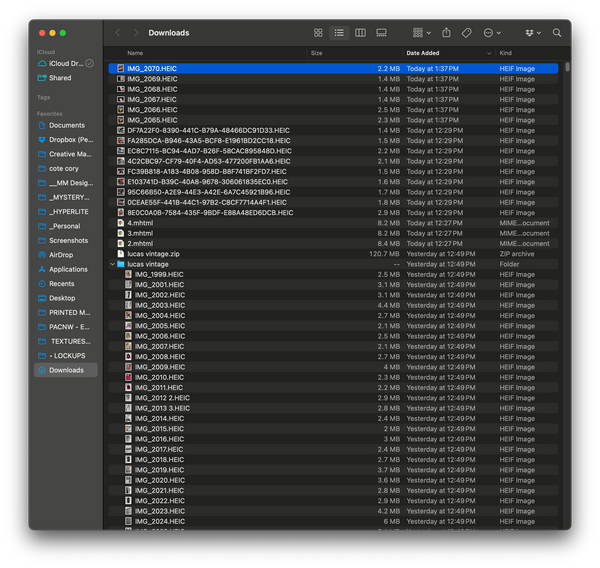Switch to column view

tap(360, 33)
